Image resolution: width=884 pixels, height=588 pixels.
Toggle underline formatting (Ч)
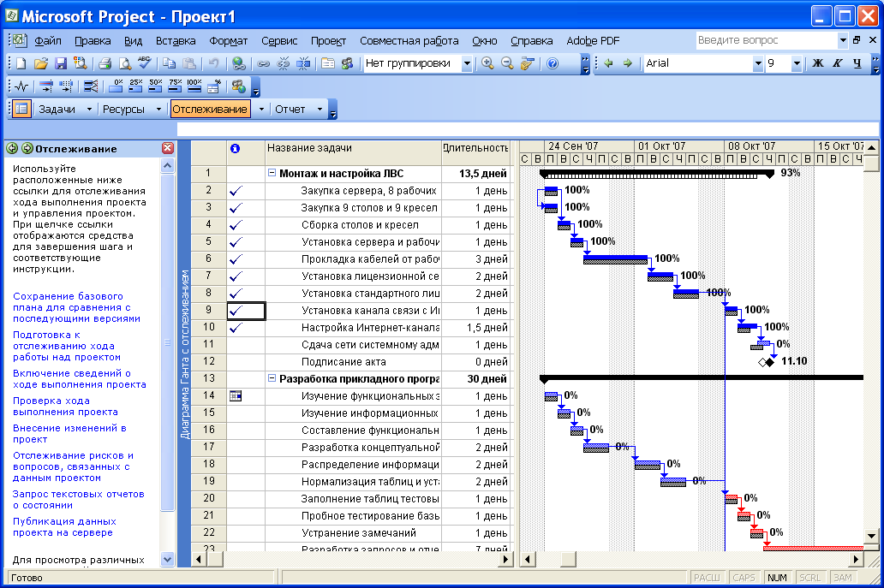(x=857, y=63)
